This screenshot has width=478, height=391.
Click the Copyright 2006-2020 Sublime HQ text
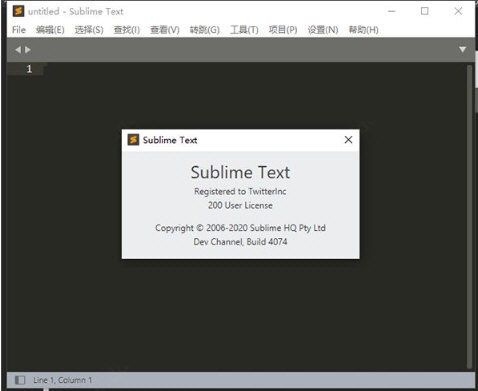tap(240, 228)
